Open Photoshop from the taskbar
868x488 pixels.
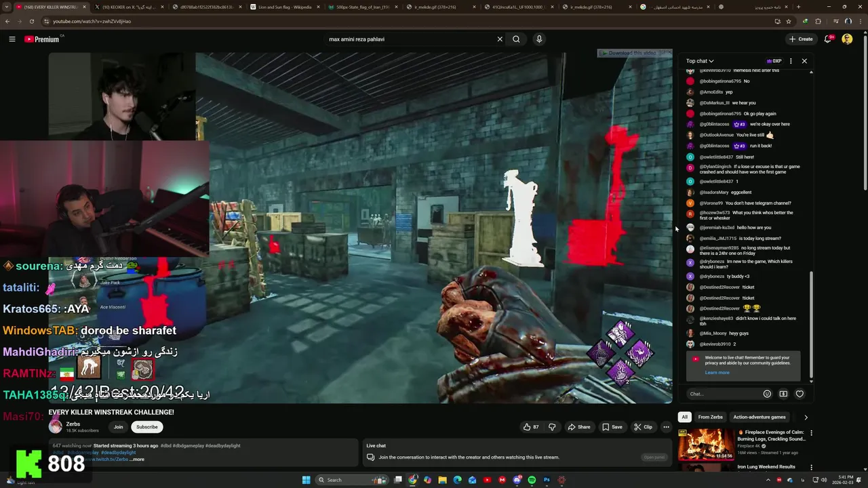(x=547, y=480)
